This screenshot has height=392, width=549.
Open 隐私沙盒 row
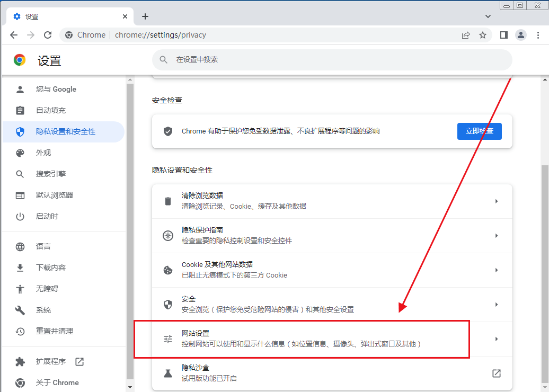click(x=332, y=373)
